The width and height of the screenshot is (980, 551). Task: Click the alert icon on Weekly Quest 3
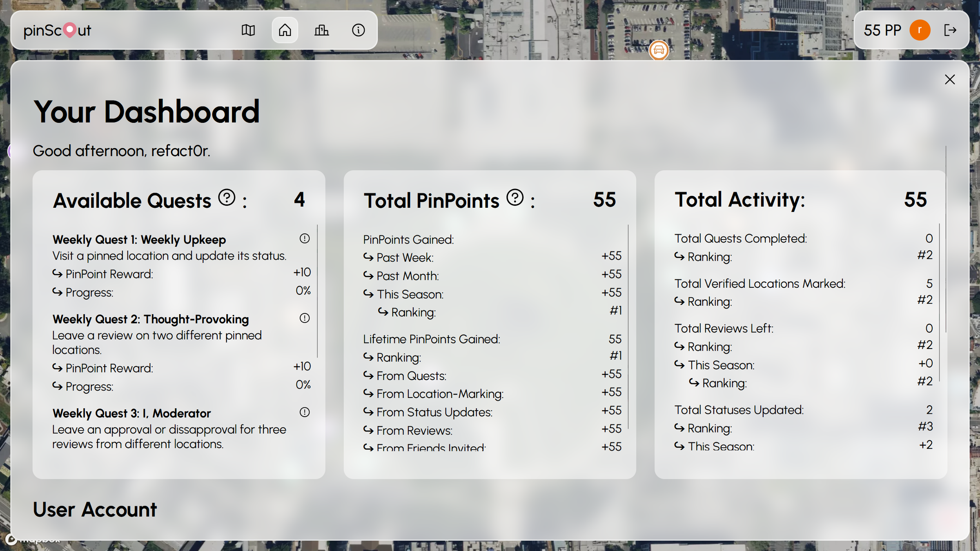pyautogui.click(x=304, y=412)
